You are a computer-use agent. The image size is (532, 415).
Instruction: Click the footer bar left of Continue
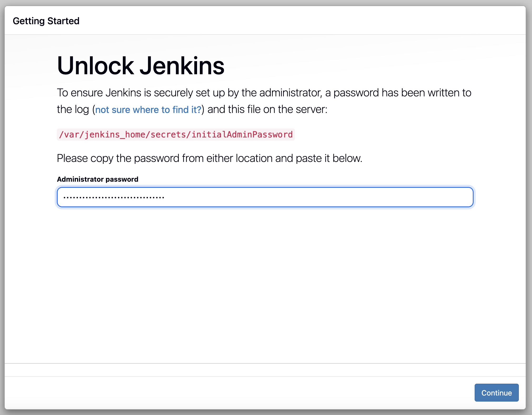[x=237, y=393]
